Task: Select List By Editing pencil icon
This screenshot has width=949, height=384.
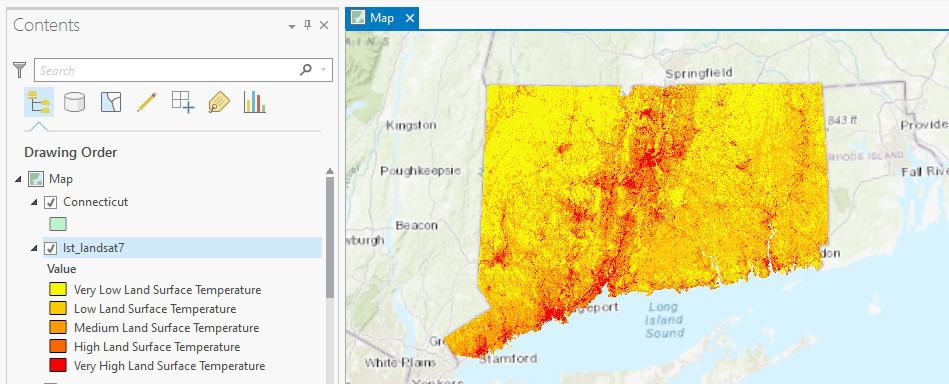Action: [147, 102]
